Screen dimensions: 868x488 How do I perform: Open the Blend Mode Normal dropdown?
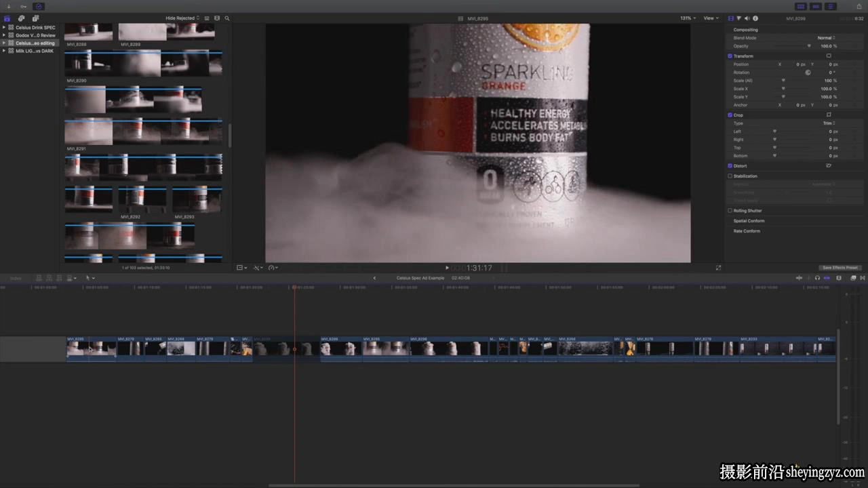pyautogui.click(x=826, y=38)
